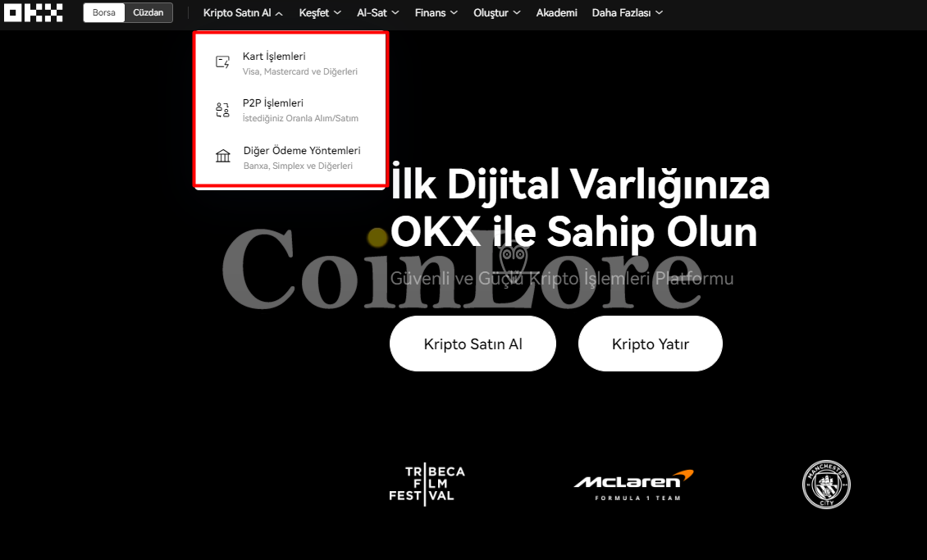Open the Manchester City crest logo
Screen dimensions: 927x560
pyautogui.click(x=826, y=485)
